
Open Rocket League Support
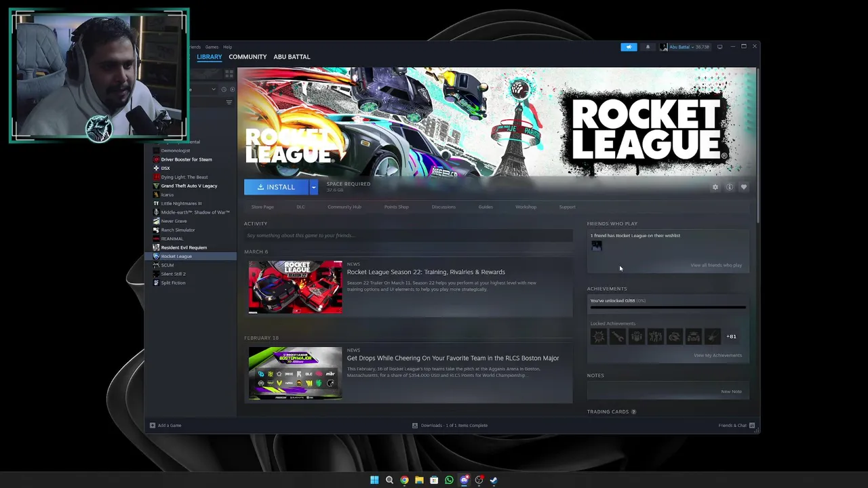click(568, 207)
